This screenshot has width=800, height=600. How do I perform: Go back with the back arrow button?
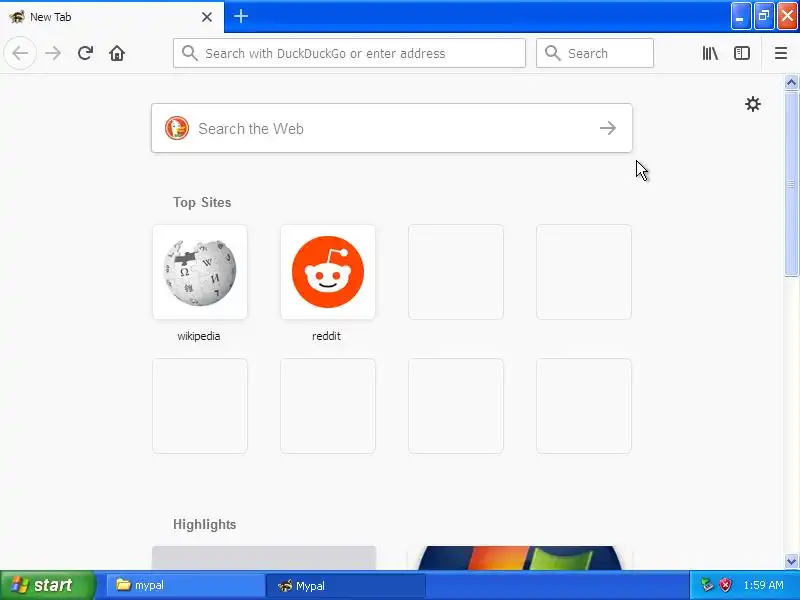point(20,53)
